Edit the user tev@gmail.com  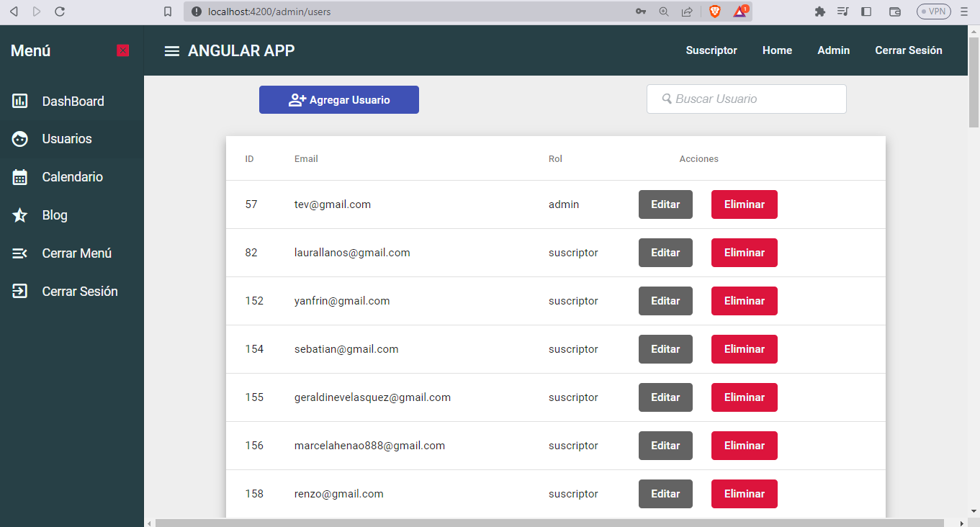click(665, 204)
